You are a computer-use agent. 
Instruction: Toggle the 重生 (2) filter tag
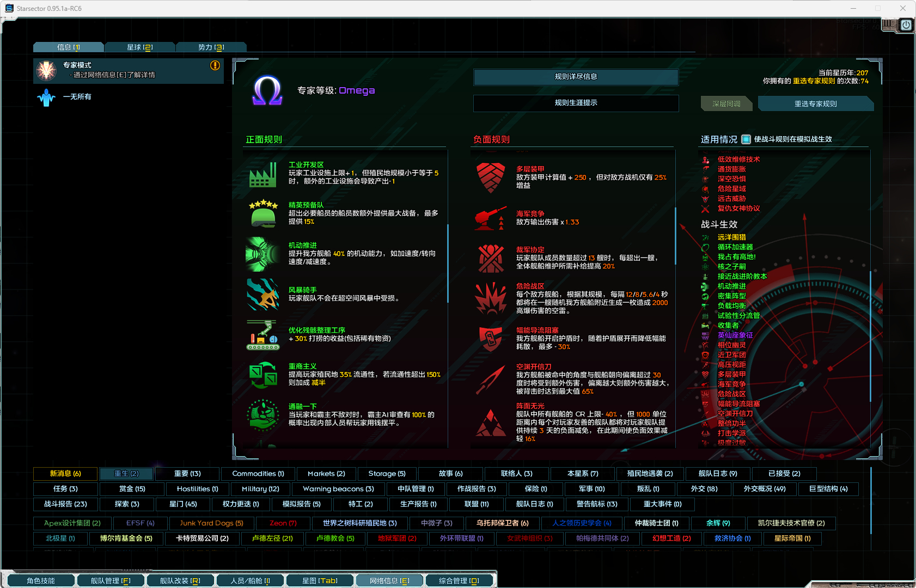[126, 474]
